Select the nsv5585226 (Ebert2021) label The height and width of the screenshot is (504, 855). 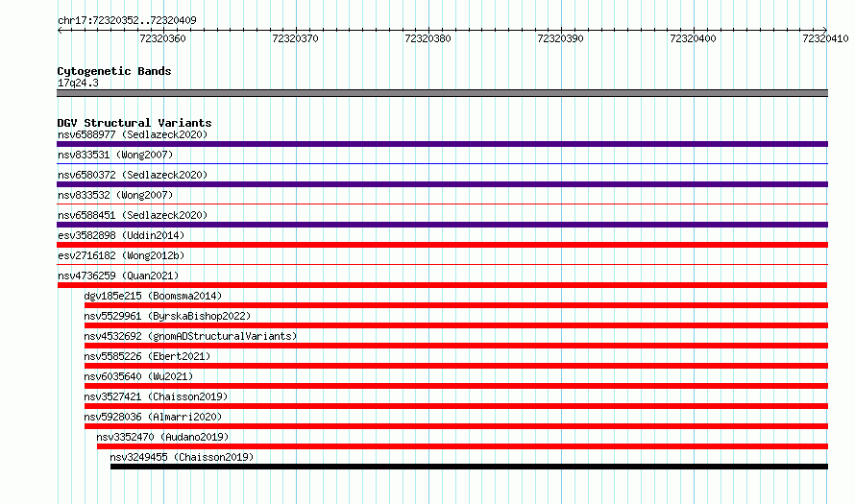coord(147,356)
